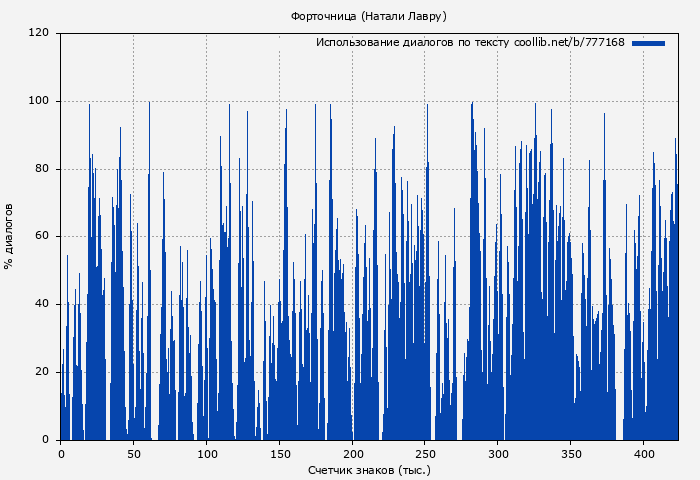The height and width of the screenshot is (480, 700).
Task: Click the 60 tick on y-axis
Action: (42, 237)
